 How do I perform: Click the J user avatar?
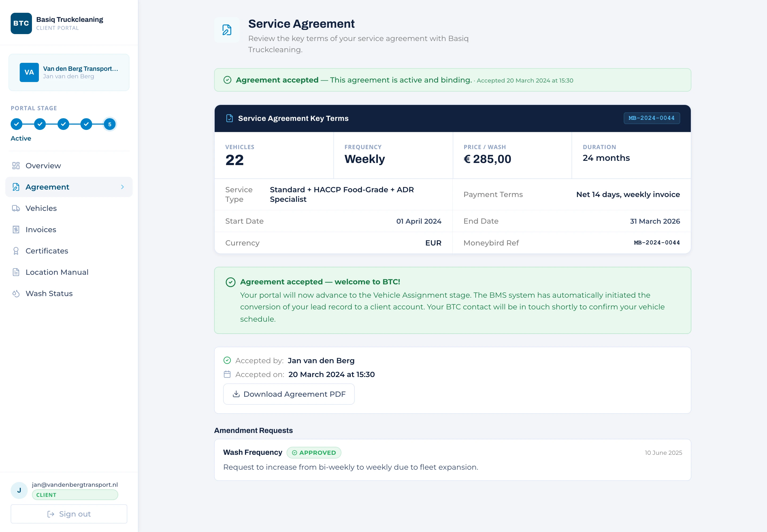pos(19,490)
